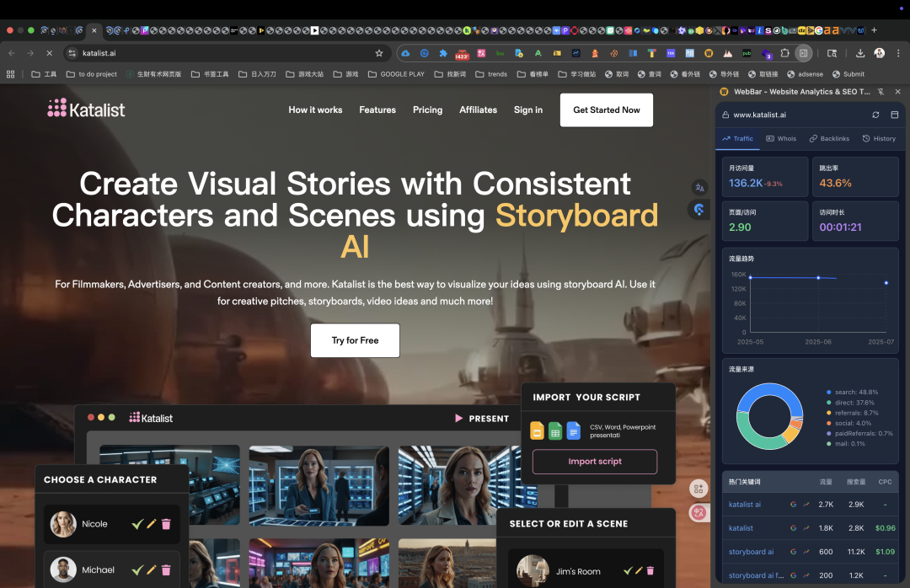
Task: Open the 'GOOGLE PLAY' bookmarks folder
Action: click(x=396, y=74)
